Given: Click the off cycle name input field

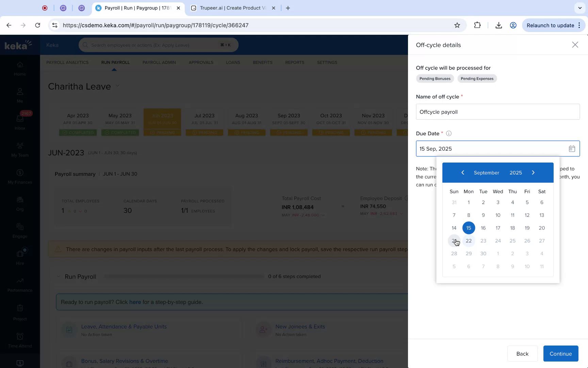Looking at the screenshot, I should (x=497, y=112).
